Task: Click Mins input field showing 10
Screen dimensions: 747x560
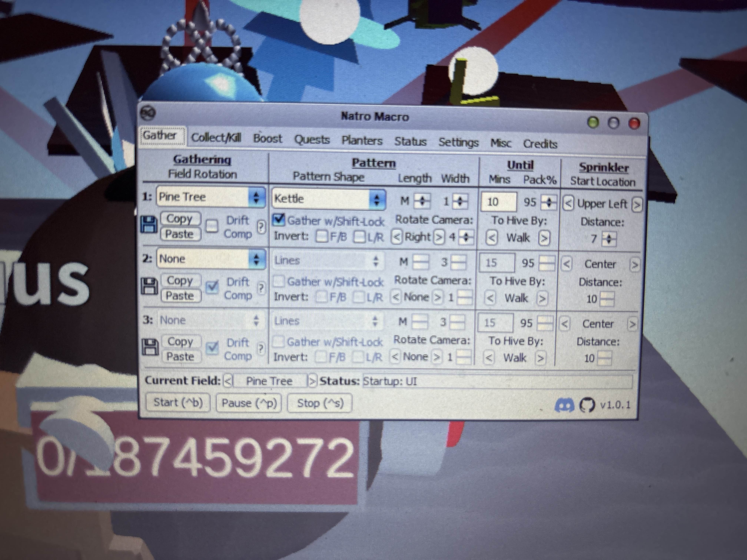Action: coord(498,202)
